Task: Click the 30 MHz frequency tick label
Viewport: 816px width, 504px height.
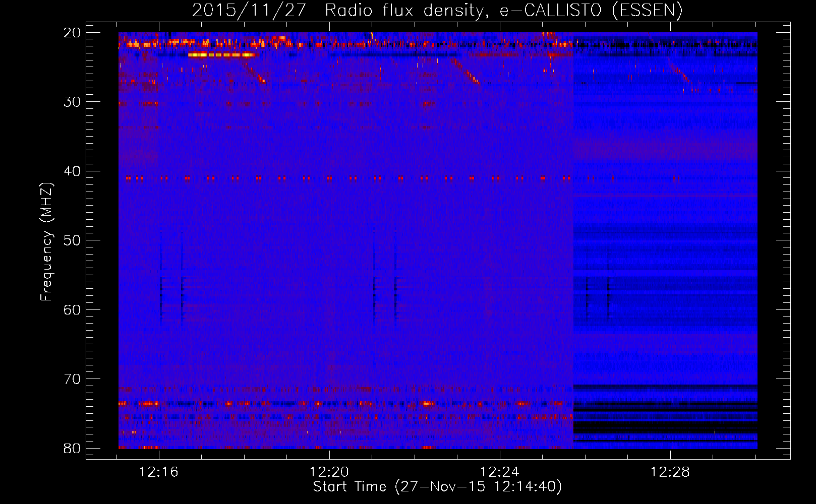Action: click(x=73, y=102)
